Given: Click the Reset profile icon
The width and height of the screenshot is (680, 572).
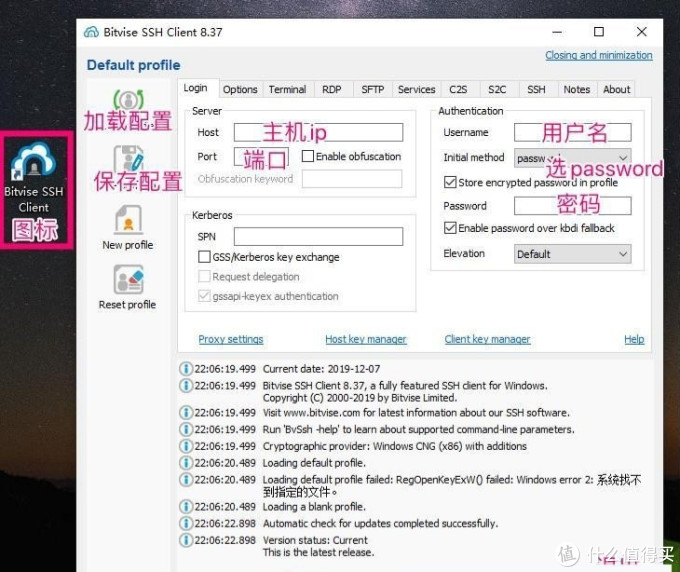Looking at the screenshot, I should (x=128, y=280).
